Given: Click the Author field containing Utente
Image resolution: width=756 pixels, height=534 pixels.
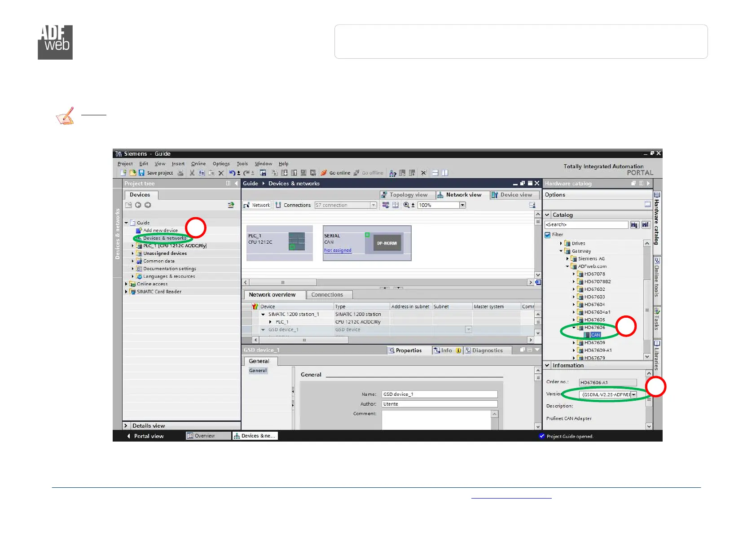Looking at the screenshot, I should point(440,404).
